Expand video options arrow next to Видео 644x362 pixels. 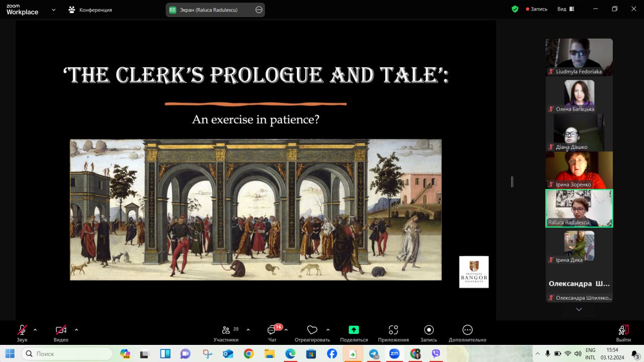pyautogui.click(x=76, y=330)
